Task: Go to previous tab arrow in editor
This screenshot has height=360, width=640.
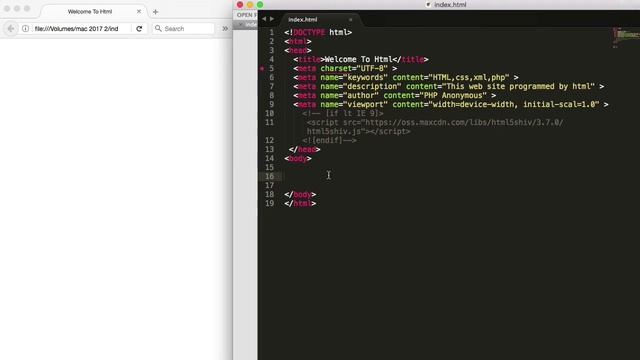Action: click(x=264, y=19)
